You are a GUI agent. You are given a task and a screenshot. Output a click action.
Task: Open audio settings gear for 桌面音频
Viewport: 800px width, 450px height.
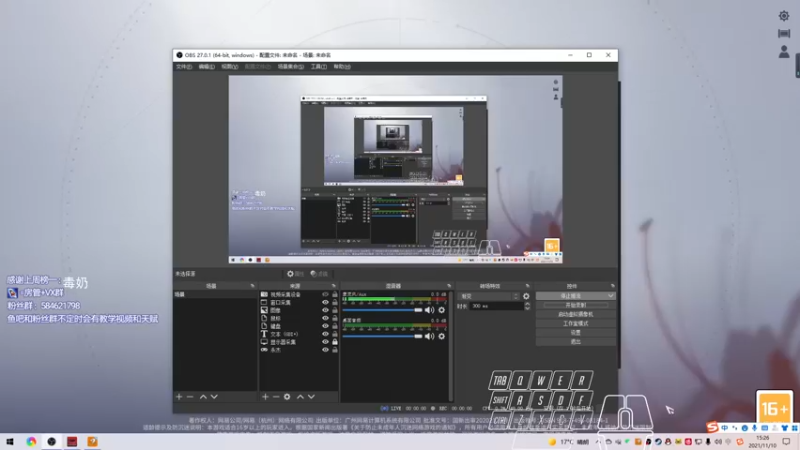[x=442, y=336]
